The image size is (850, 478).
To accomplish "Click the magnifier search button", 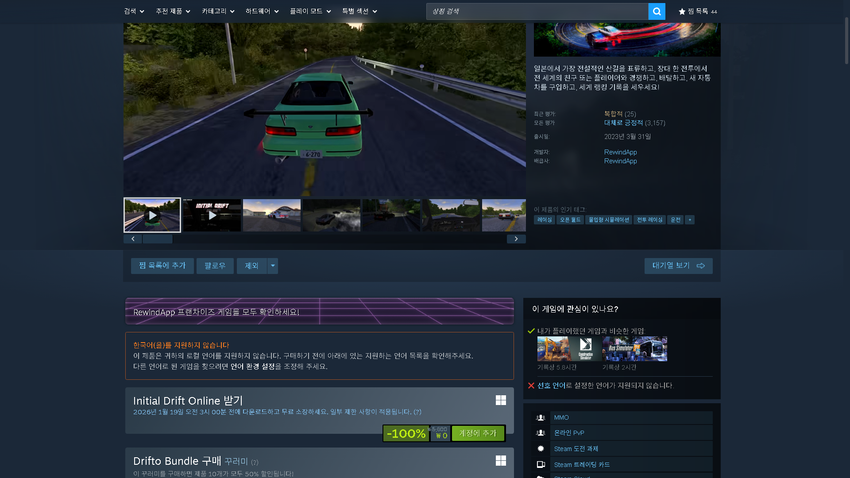I will 656,11.
